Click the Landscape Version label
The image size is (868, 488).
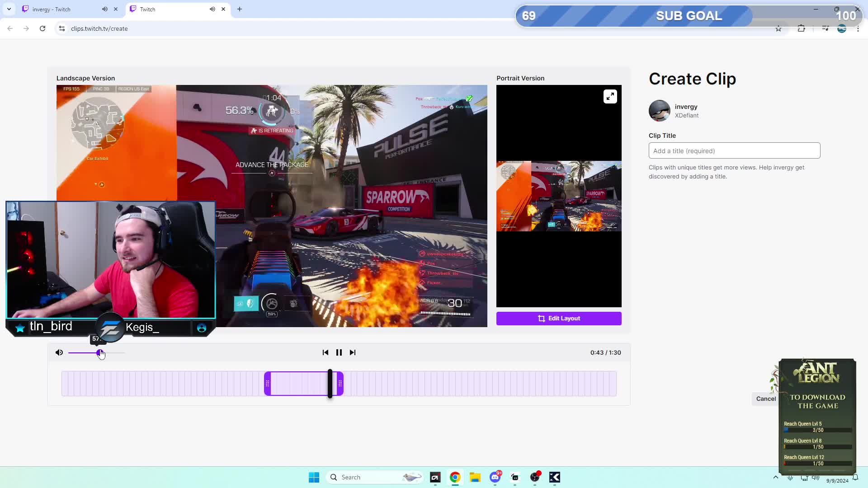[85, 78]
